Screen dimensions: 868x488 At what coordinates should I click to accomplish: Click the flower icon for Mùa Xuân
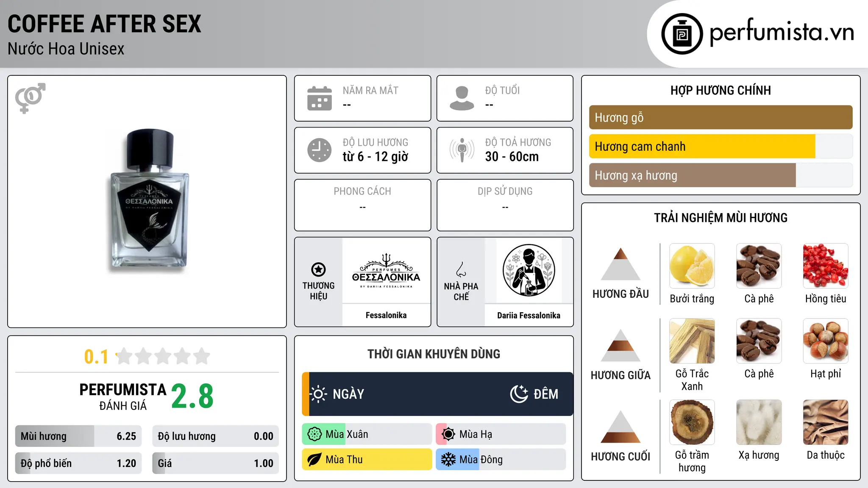tap(314, 434)
